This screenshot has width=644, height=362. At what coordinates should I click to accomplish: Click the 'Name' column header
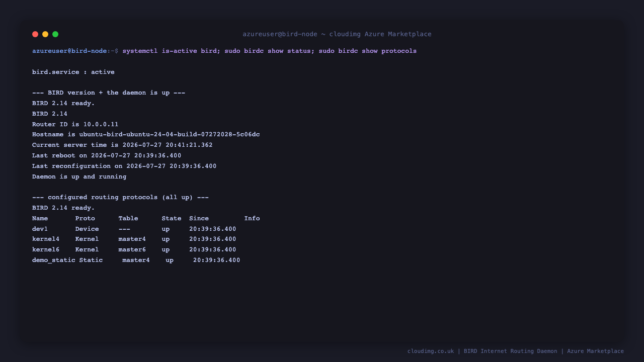[40, 219]
